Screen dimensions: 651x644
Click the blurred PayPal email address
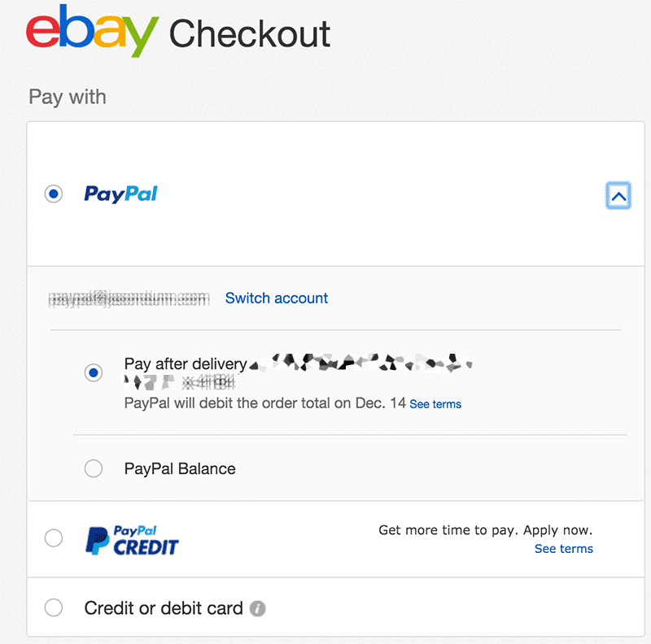point(129,298)
